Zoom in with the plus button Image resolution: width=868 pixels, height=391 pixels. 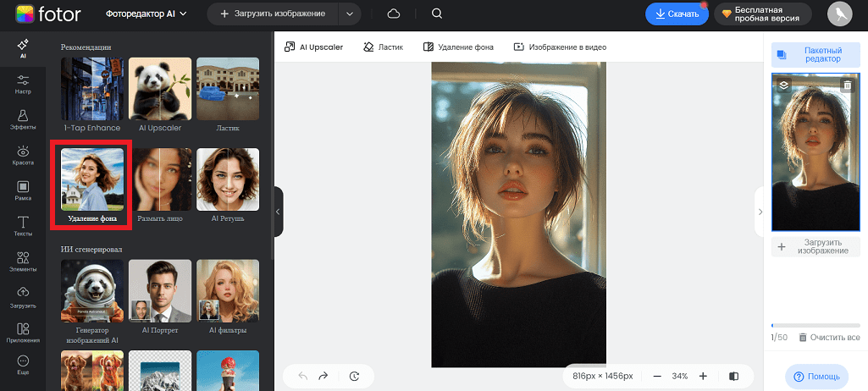pyautogui.click(x=703, y=376)
